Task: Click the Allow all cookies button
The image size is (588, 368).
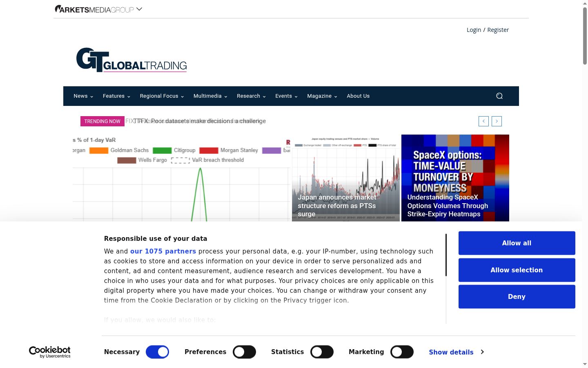Action: [517, 243]
